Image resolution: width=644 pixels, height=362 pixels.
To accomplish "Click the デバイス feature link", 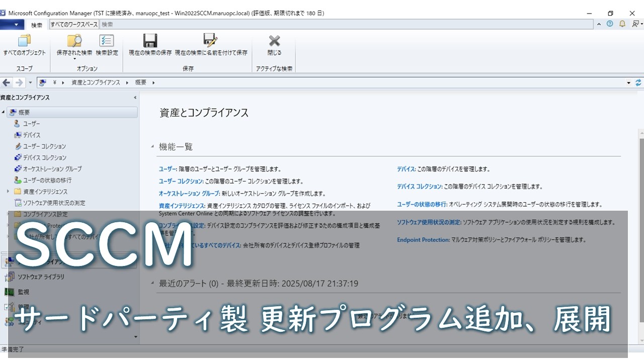I will coord(406,169).
